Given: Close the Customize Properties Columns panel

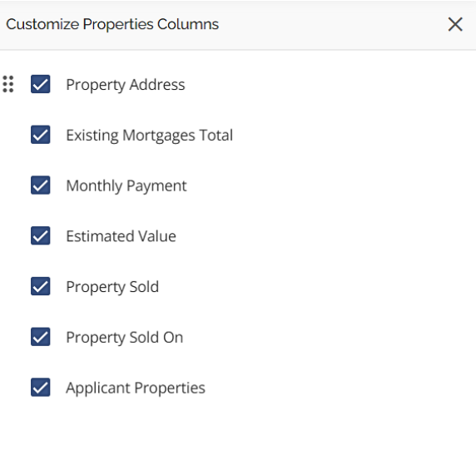Looking at the screenshot, I should (x=455, y=24).
